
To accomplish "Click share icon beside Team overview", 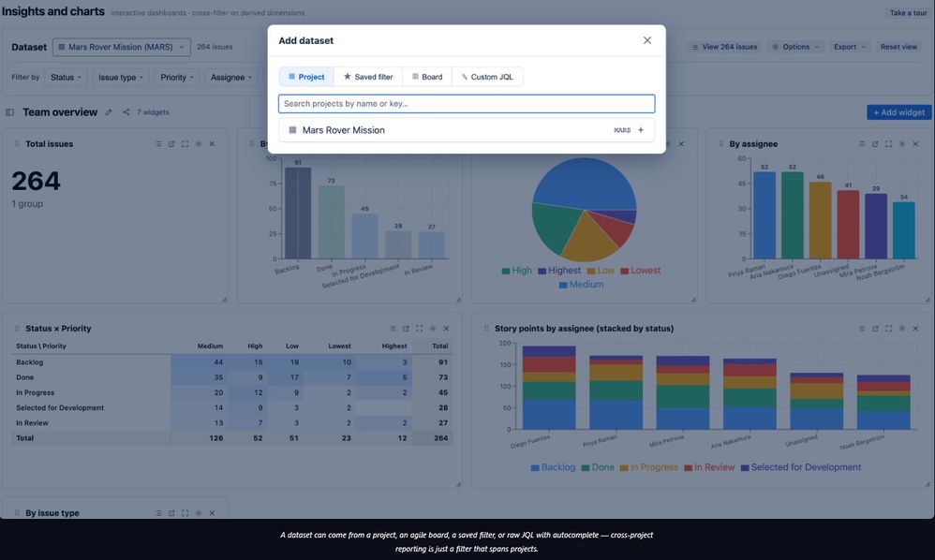I will click(x=126, y=112).
